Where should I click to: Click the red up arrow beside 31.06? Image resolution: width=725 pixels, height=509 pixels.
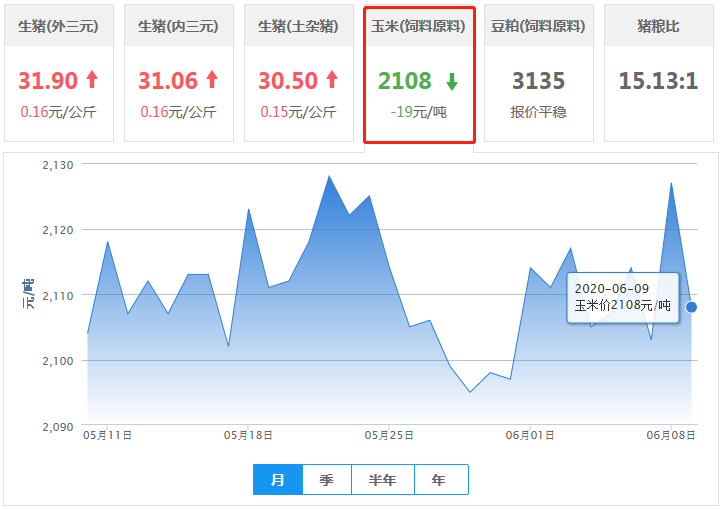tap(211, 80)
